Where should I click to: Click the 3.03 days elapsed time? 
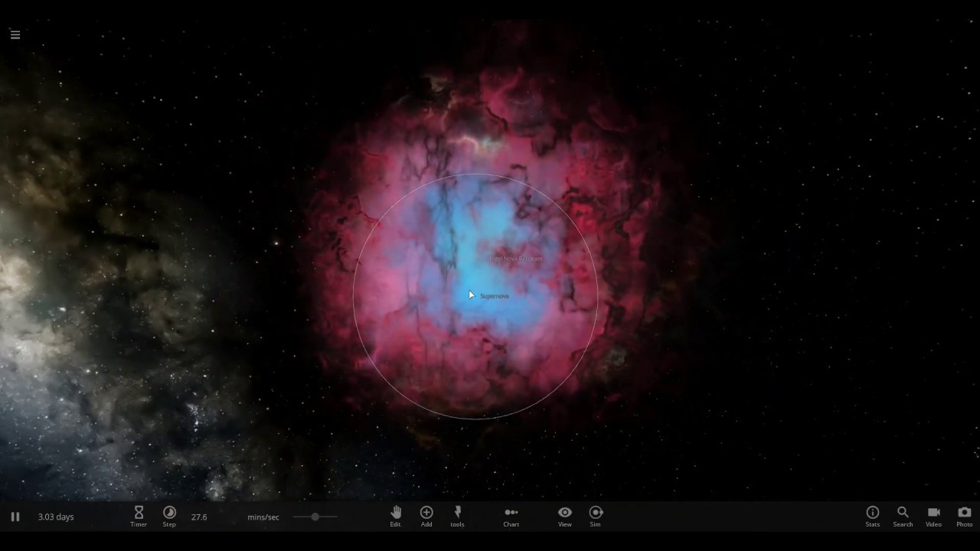(56, 517)
